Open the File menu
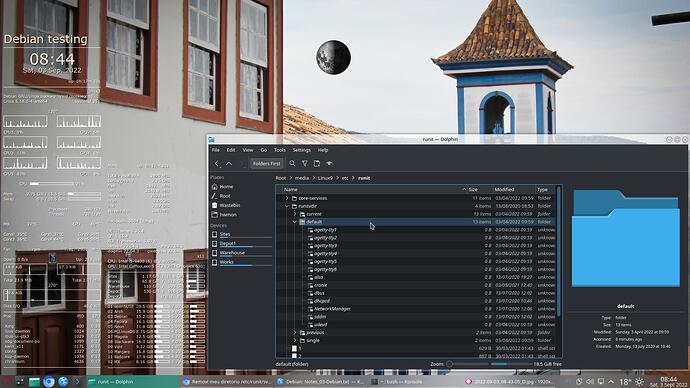This screenshot has height=388, width=690. [x=216, y=150]
